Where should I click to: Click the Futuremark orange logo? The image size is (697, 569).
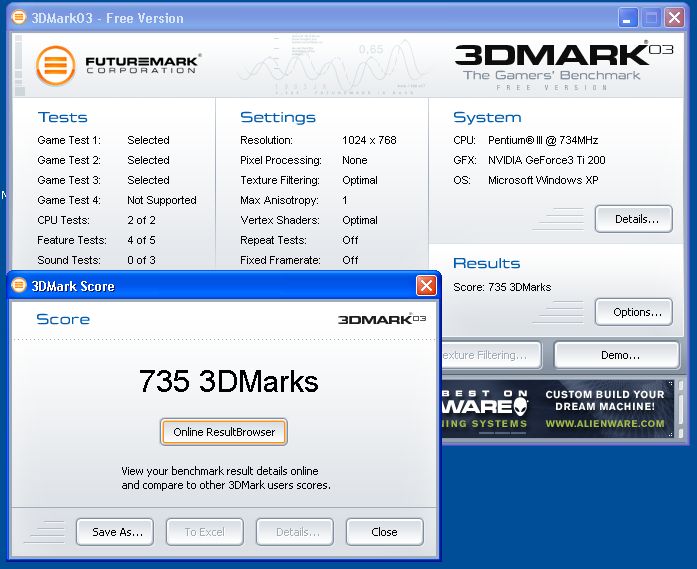56,65
